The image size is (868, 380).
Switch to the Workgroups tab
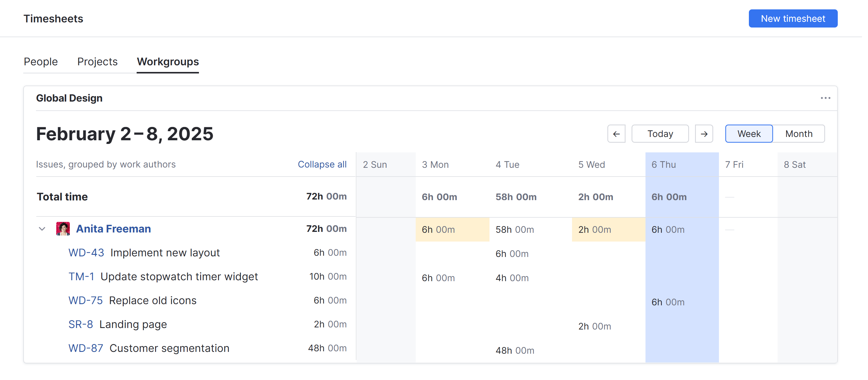(x=167, y=62)
